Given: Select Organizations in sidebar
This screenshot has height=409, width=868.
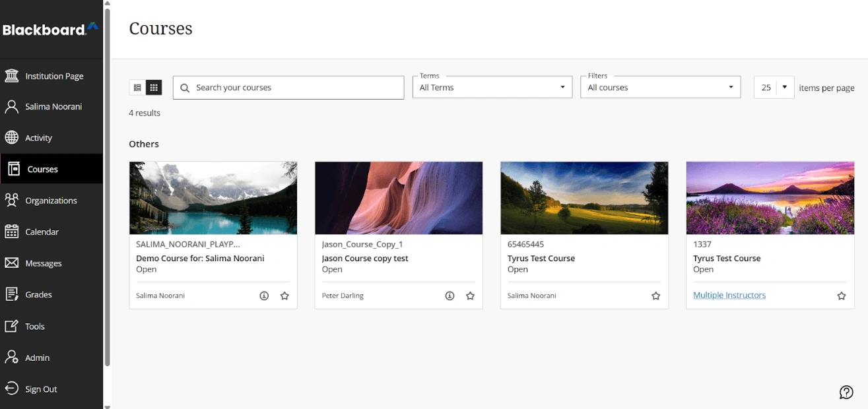Looking at the screenshot, I should (51, 201).
